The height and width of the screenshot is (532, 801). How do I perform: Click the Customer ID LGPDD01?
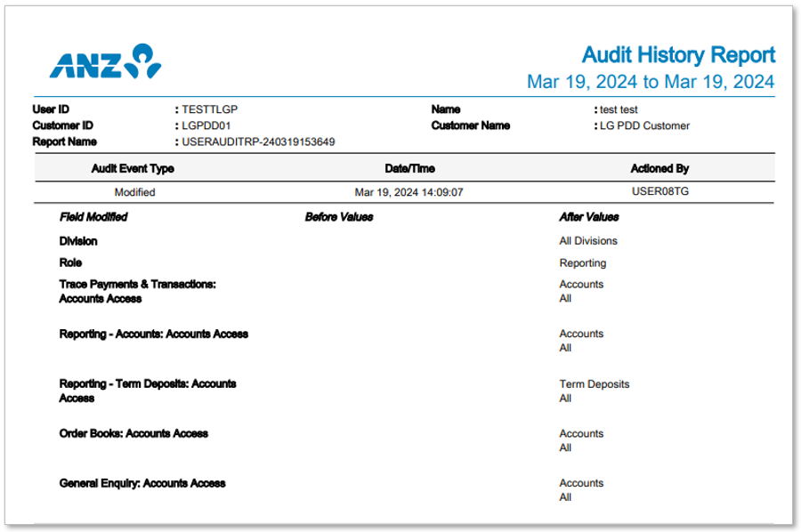click(206, 125)
